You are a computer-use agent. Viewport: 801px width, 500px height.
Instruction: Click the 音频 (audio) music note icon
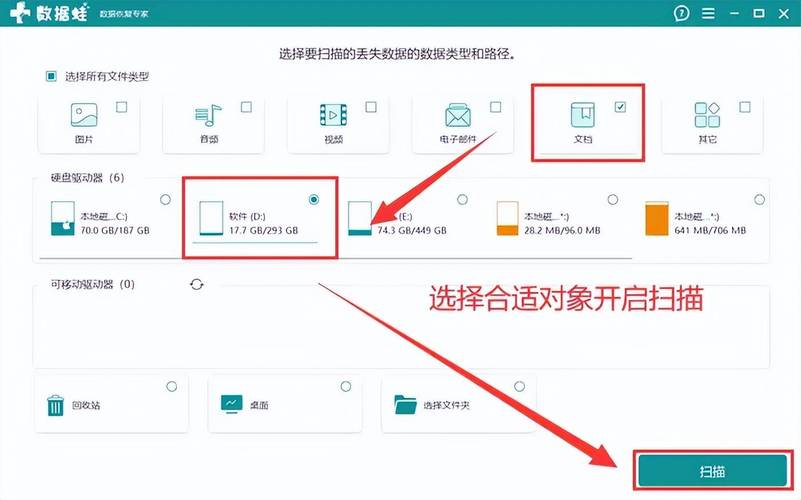coord(208,115)
